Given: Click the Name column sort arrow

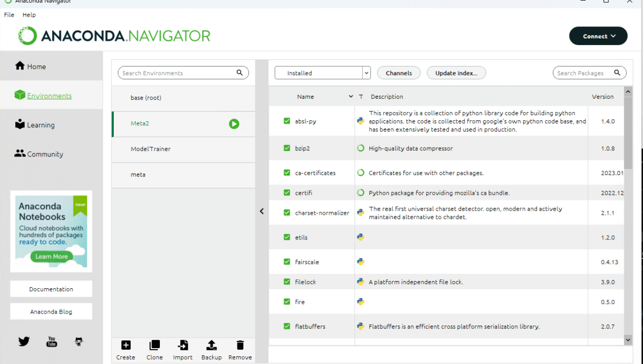Looking at the screenshot, I should (351, 97).
